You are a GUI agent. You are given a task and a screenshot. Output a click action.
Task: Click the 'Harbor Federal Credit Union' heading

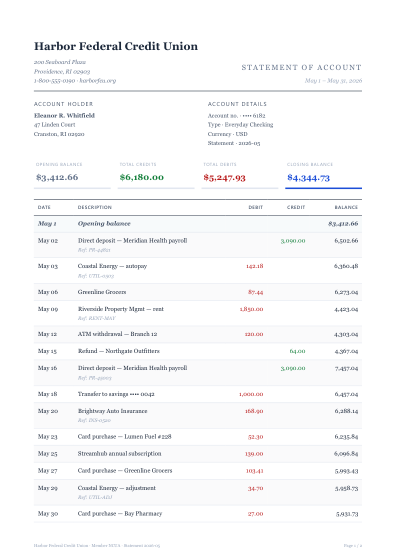116,46
